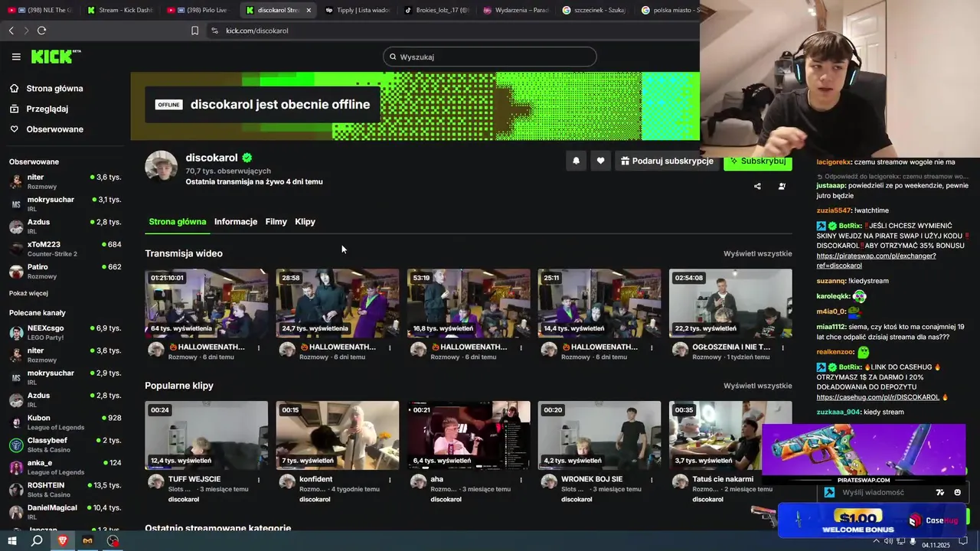980x551 pixels.
Task: Open options menu for WRONEK BOJ SIE clip
Action: pyautogui.click(x=652, y=480)
